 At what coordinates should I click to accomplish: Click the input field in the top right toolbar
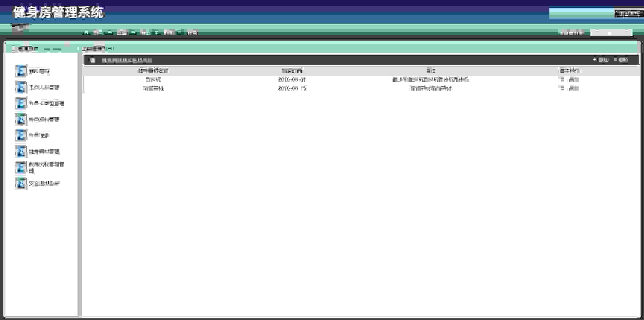tap(611, 33)
